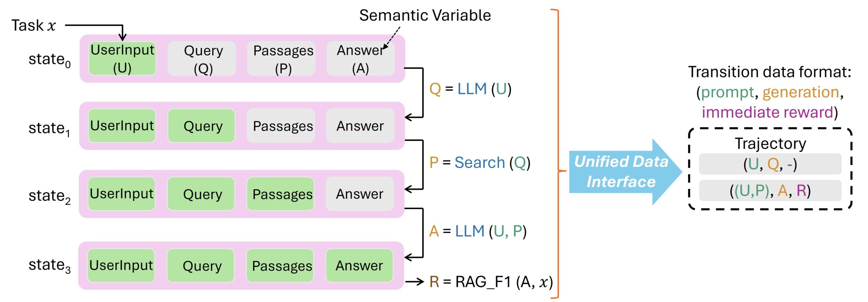Click the Task x label

click(33, 25)
